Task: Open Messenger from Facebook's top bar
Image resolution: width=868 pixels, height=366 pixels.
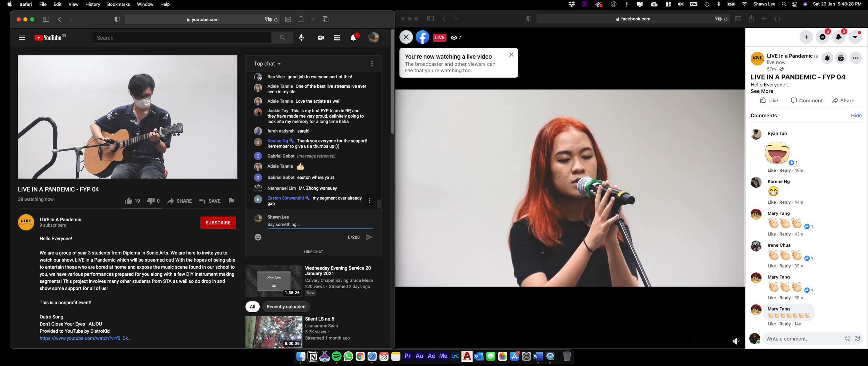Action: coord(822,37)
